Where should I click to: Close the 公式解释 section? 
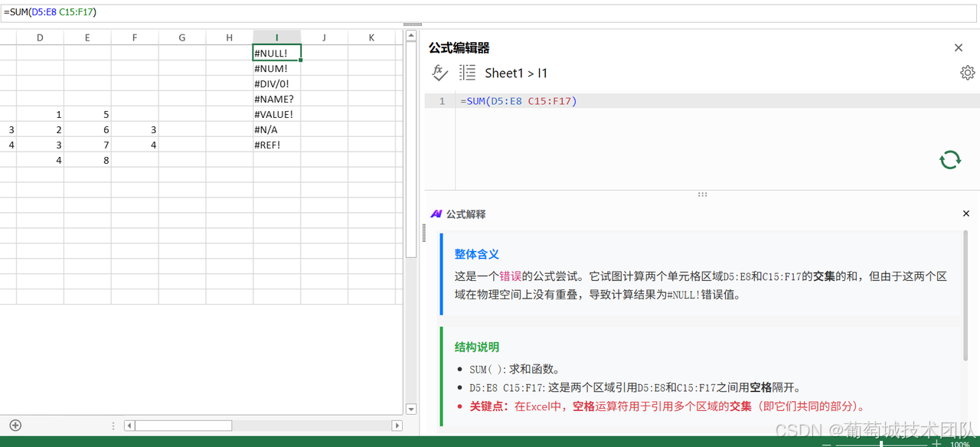coord(965,214)
